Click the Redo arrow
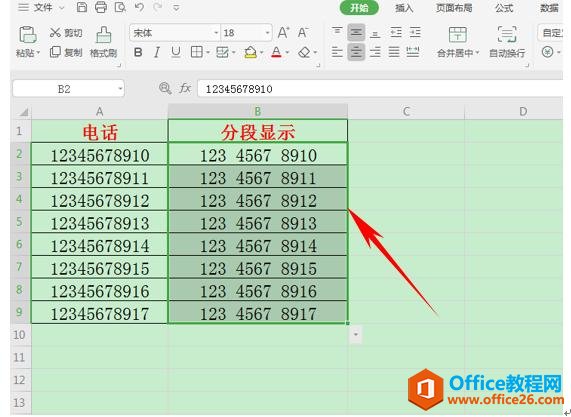This screenshot has height=417, width=571. [158, 7]
